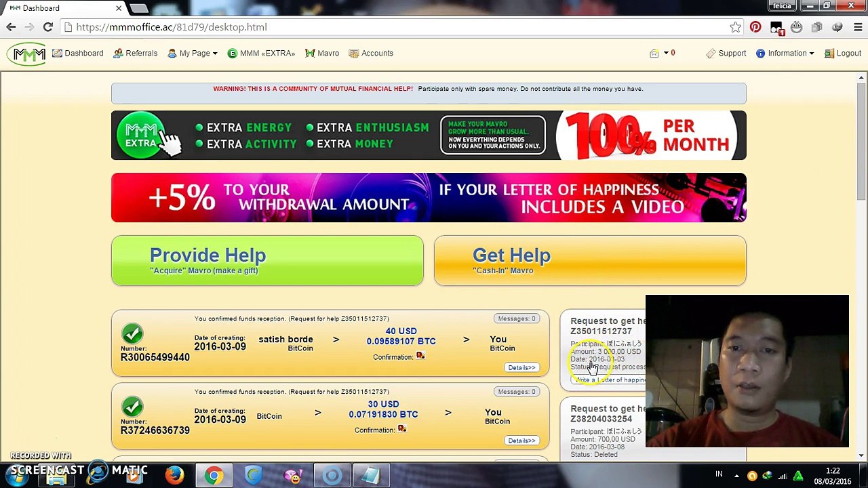Image resolution: width=868 pixels, height=488 pixels.
Task: Click the sender name satish borde
Action: pyautogui.click(x=285, y=340)
